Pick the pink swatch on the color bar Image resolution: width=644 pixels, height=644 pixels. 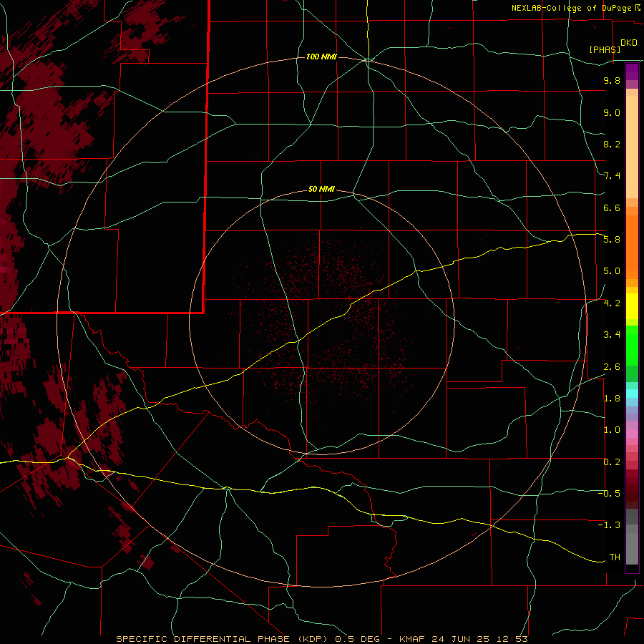point(632,434)
